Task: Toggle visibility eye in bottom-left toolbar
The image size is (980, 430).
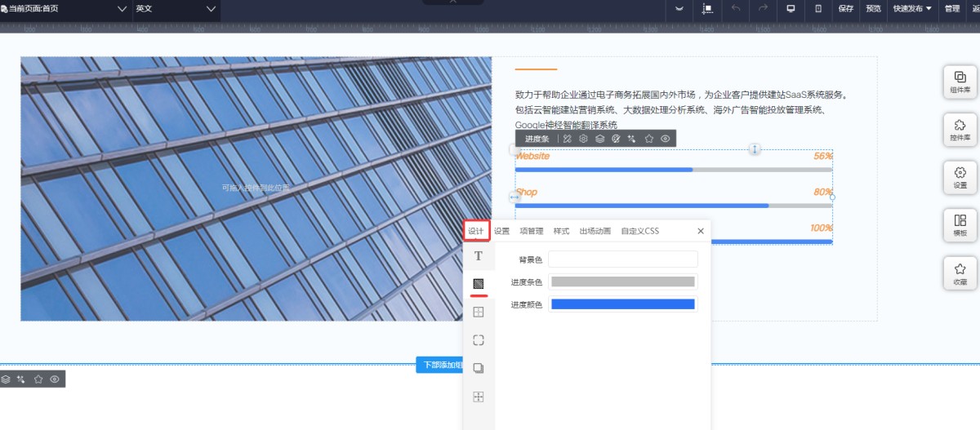Action: point(55,379)
